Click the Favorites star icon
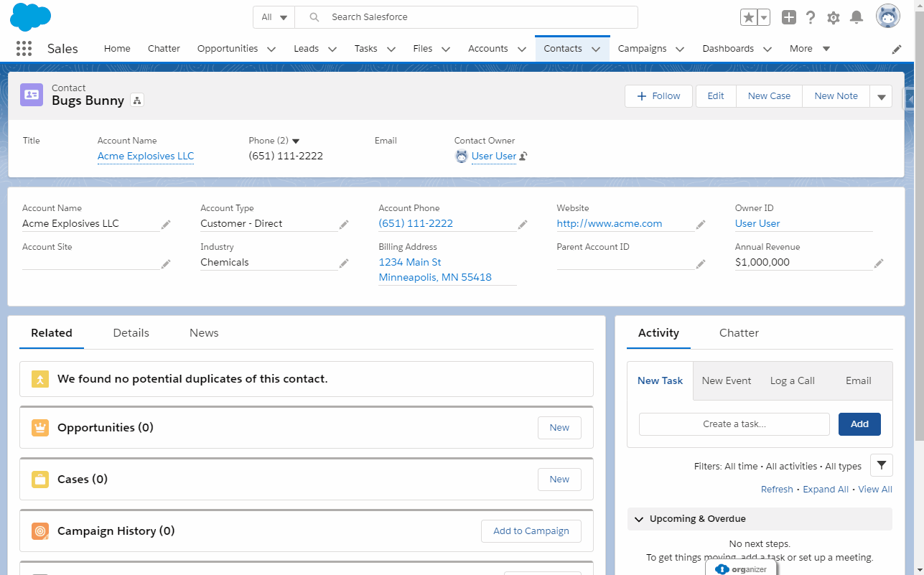Screen dimensions: 924x575 [x=748, y=17]
